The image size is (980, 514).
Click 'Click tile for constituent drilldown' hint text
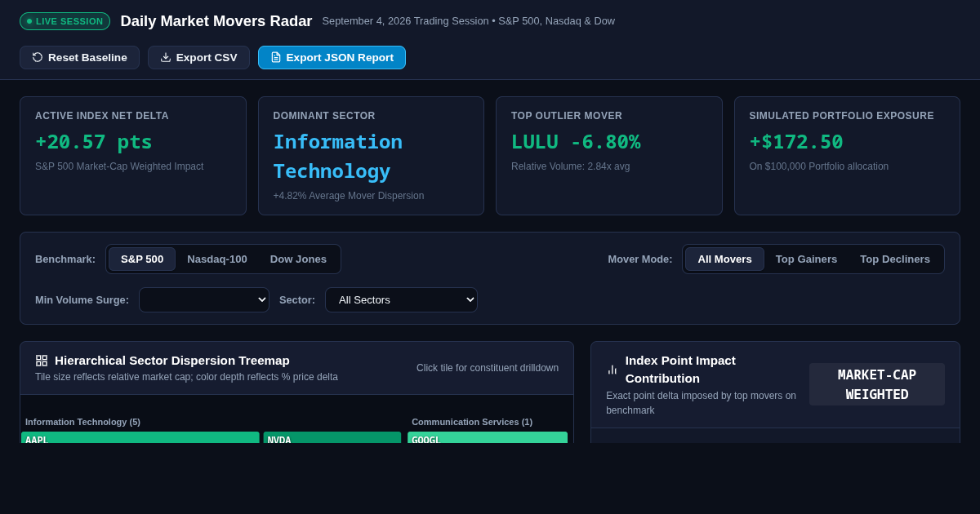click(x=488, y=368)
